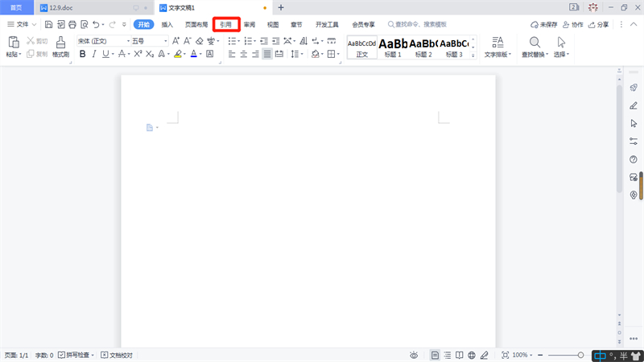Align text right
The height and width of the screenshot is (362, 644).
click(x=255, y=54)
